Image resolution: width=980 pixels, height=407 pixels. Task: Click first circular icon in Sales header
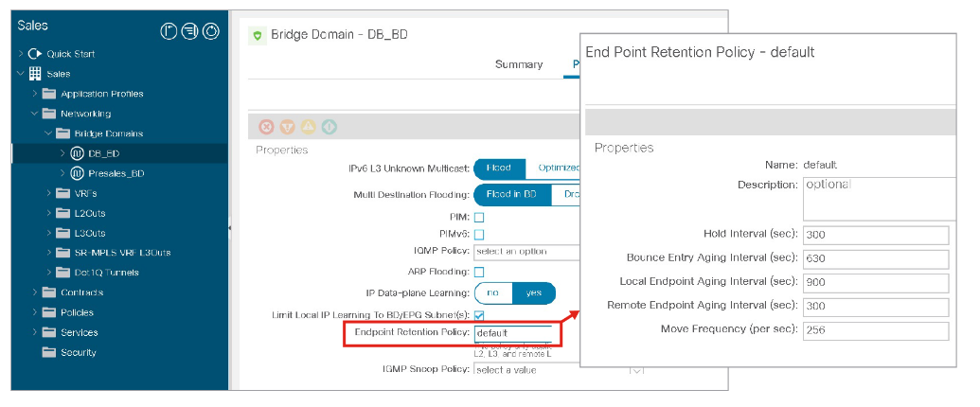(x=169, y=30)
